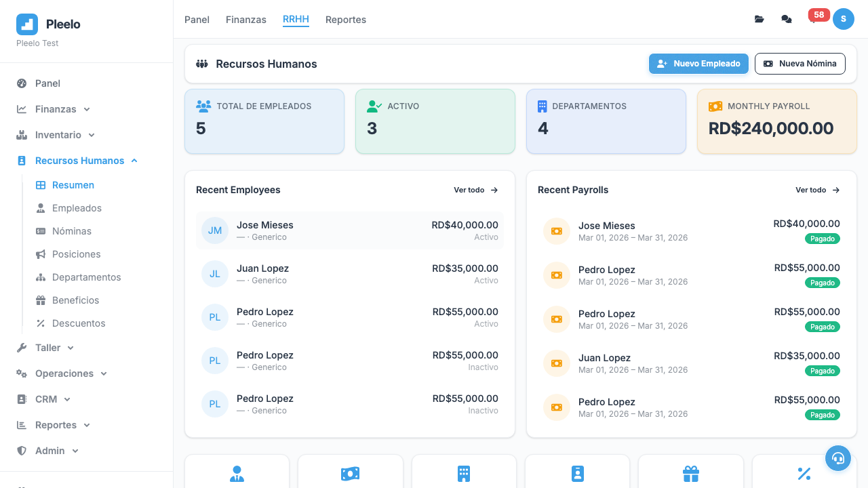The height and width of the screenshot is (488, 868).
Task: Open the chat messages icon
Action: click(786, 19)
